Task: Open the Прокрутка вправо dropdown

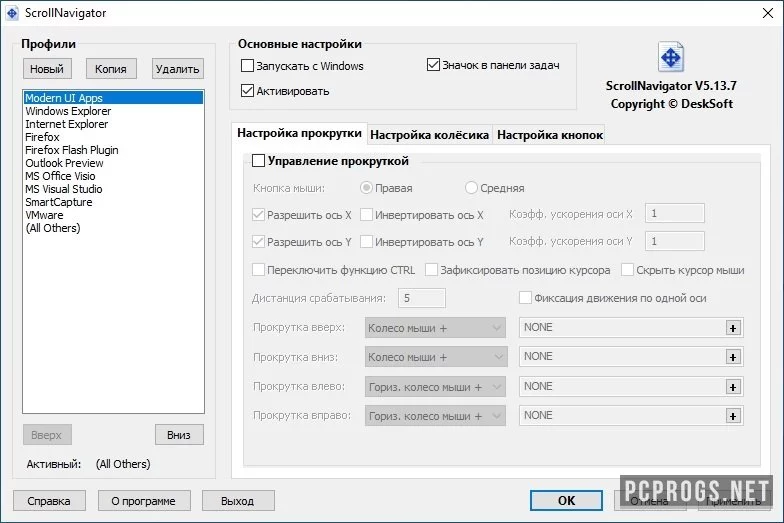Action: [435, 416]
